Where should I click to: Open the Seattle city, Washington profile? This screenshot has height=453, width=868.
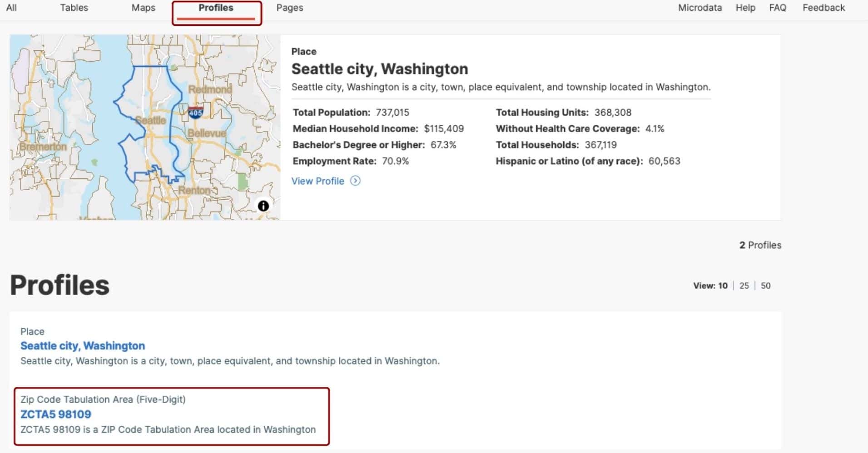(83, 345)
